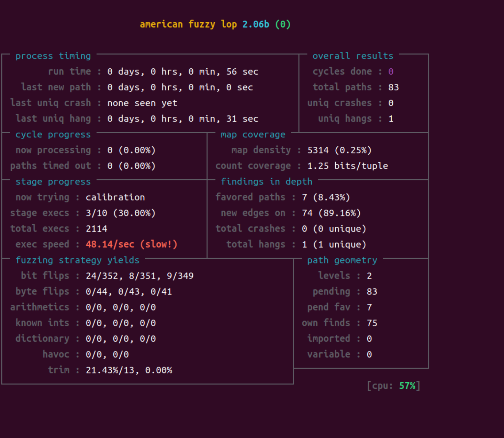Click the version number '2.06b'
This screenshot has height=438, width=504.
(256, 24)
